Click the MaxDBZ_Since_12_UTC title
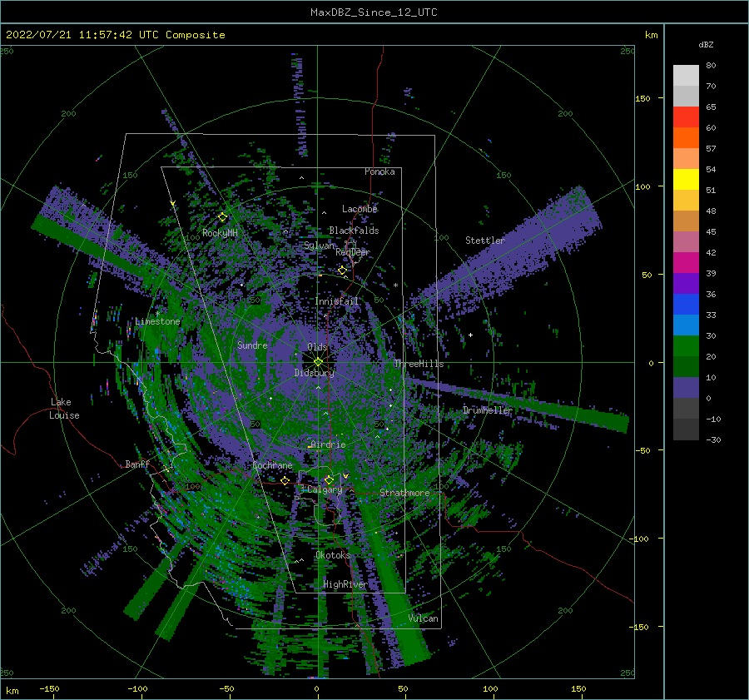The image size is (749, 700). click(374, 12)
